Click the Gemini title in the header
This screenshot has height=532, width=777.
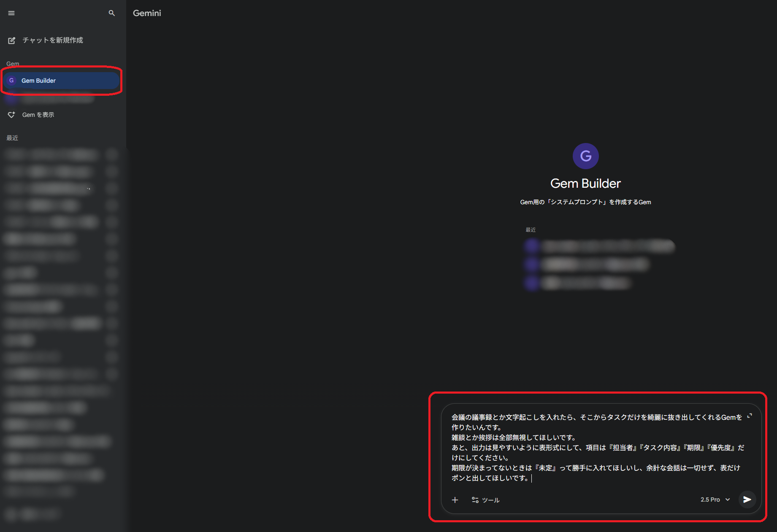coord(147,13)
